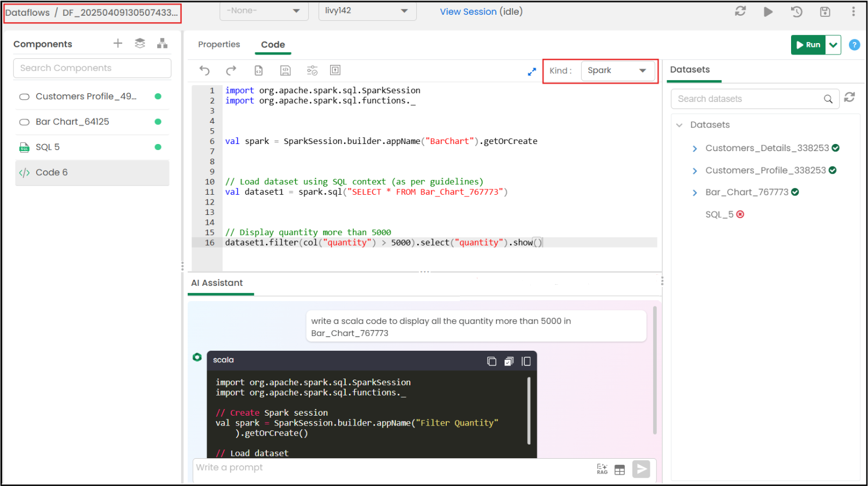The image size is (868, 486).
Task: Open the editor settings sliders icon
Action: (x=312, y=70)
